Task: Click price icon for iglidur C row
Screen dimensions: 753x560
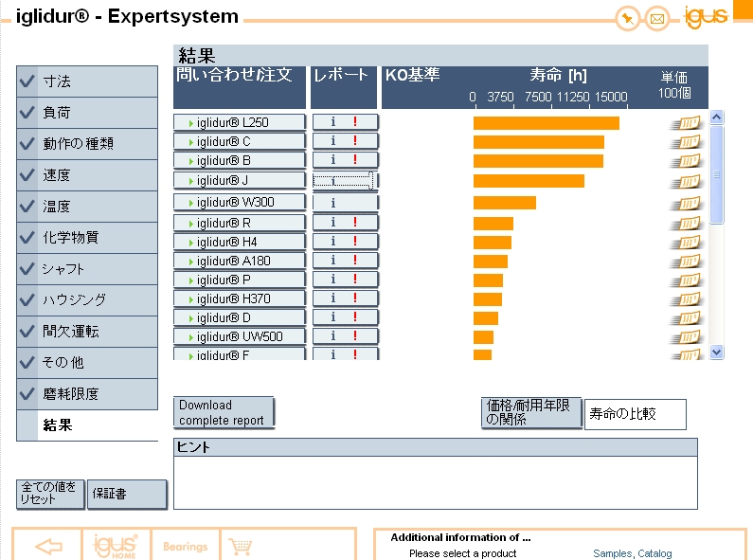Action: click(x=686, y=142)
